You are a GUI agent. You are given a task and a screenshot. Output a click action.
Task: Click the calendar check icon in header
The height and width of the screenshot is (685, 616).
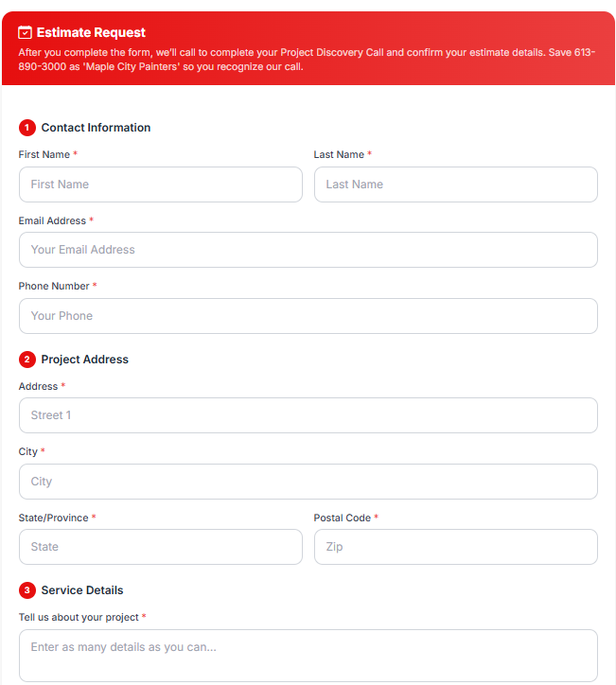coord(25,32)
